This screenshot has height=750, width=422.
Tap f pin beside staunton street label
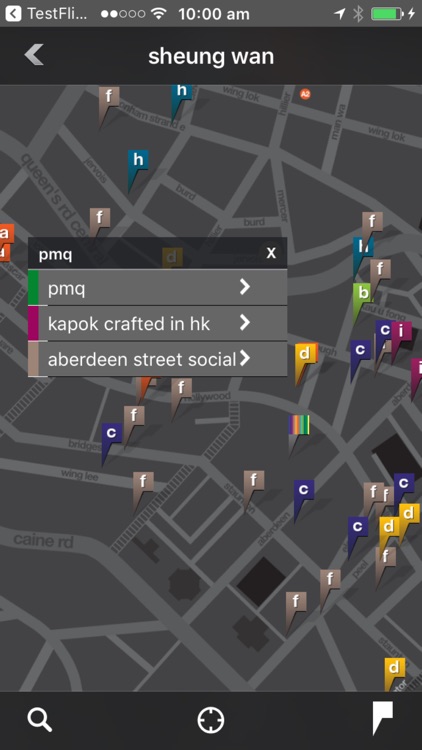pyautogui.click(x=254, y=481)
